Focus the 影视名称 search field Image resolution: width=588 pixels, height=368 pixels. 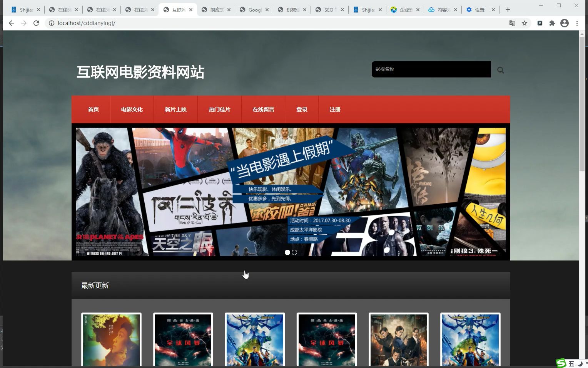tap(431, 69)
